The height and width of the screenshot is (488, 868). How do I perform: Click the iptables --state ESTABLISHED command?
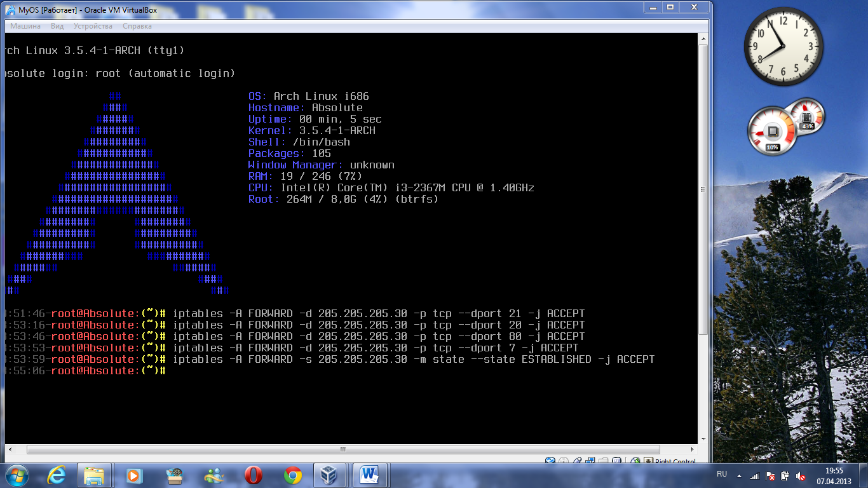[x=414, y=359]
